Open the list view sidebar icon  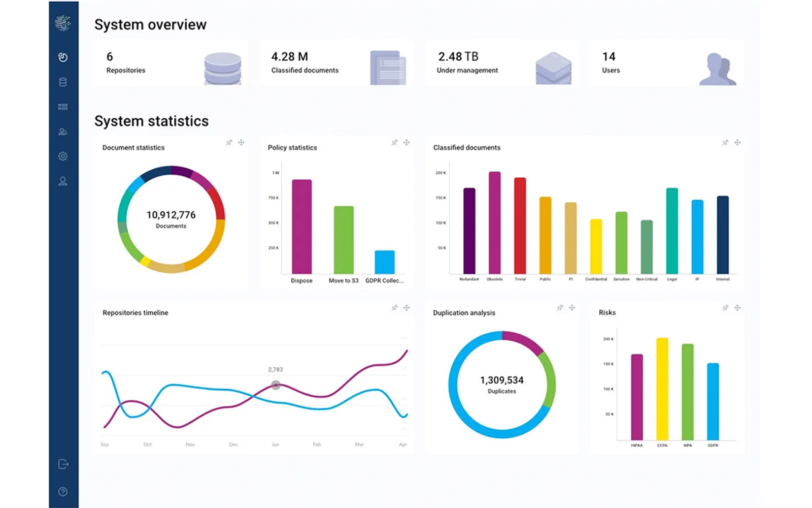click(63, 107)
